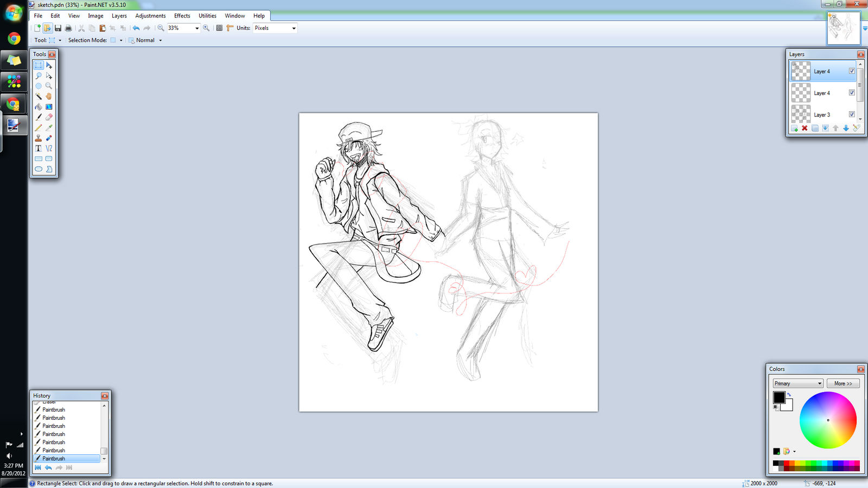The image size is (868, 488).
Task: Click the Undo arrow in toolbar
Action: click(x=136, y=28)
